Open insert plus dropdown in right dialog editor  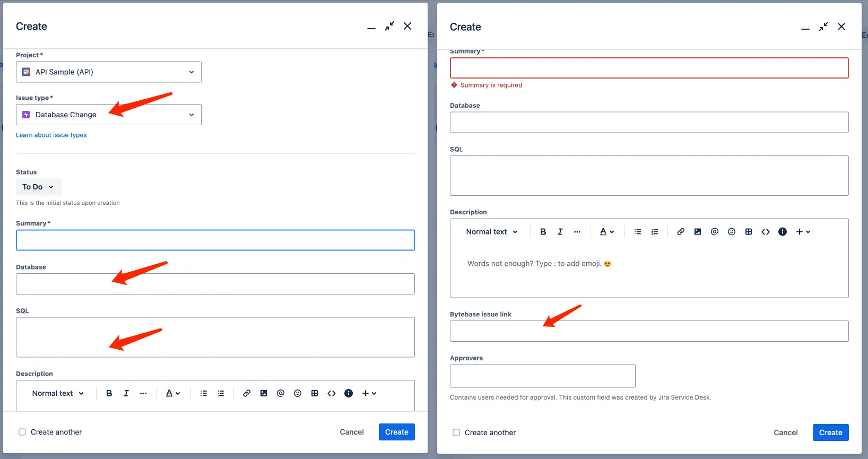[x=803, y=232]
